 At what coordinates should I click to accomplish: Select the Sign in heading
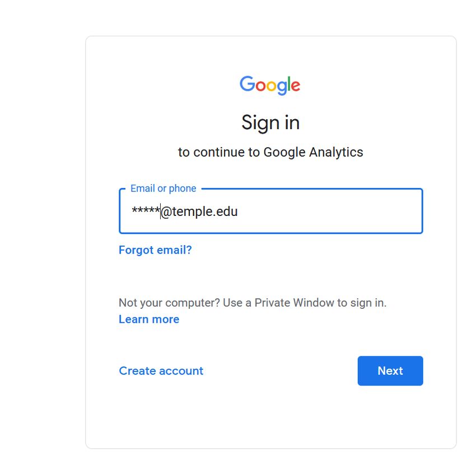pos(270,123)
